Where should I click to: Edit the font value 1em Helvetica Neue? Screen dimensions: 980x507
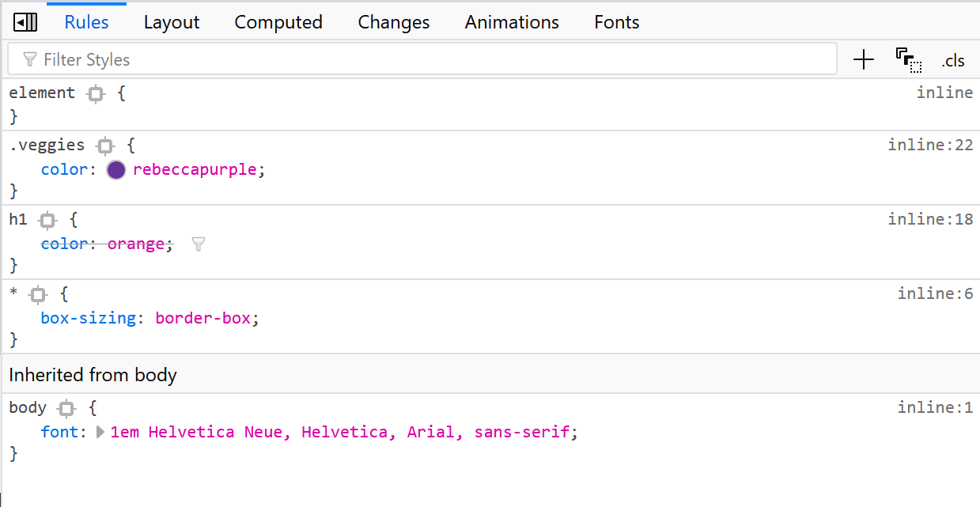(x=340, y=432)
